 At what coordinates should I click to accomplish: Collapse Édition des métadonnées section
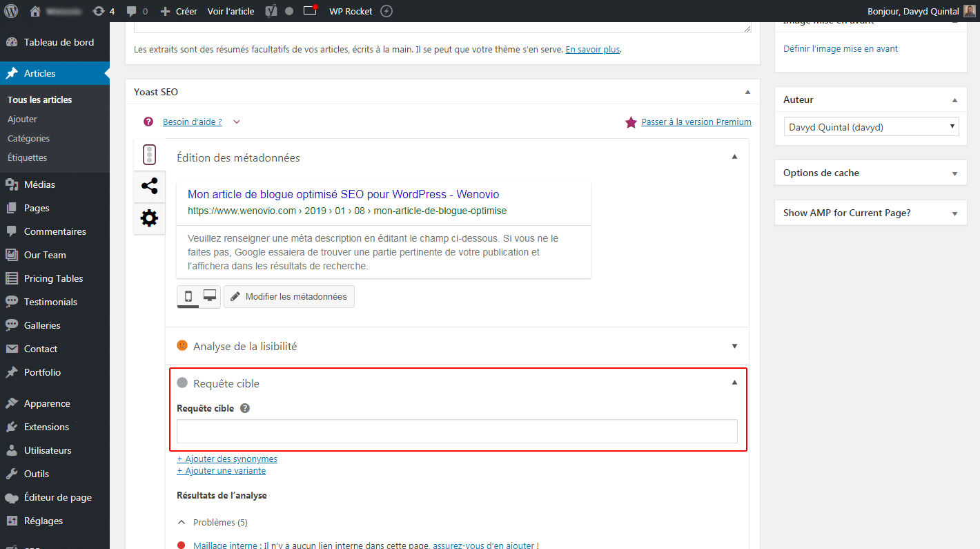point(734,157)
